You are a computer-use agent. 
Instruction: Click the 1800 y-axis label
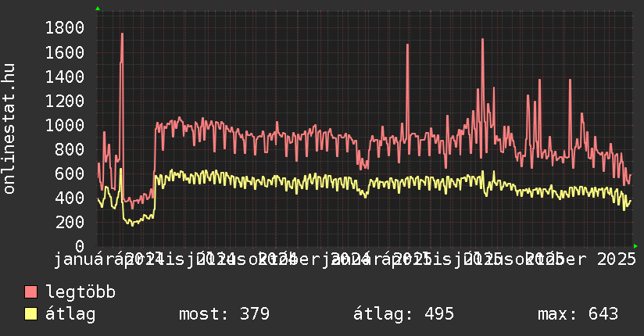click(x=65, y=29)
